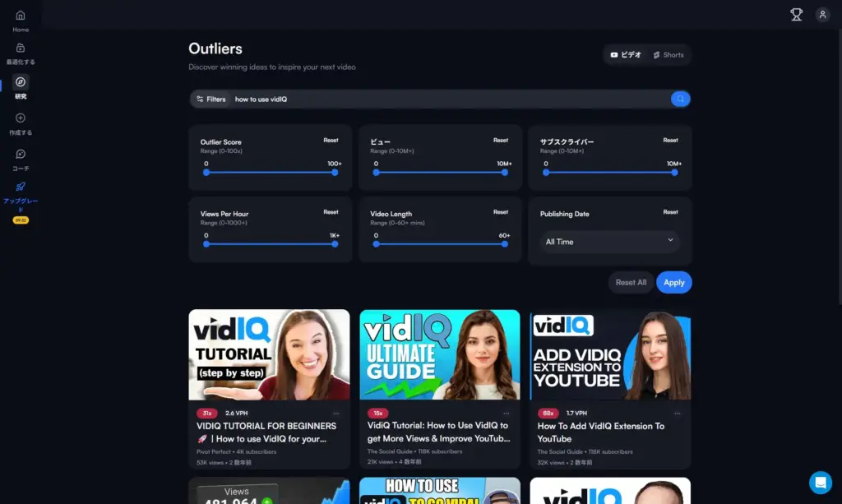
Task: Open the 'VidiQ Tutorial: How to Use VidIQ' title
Action: (439, 432)
